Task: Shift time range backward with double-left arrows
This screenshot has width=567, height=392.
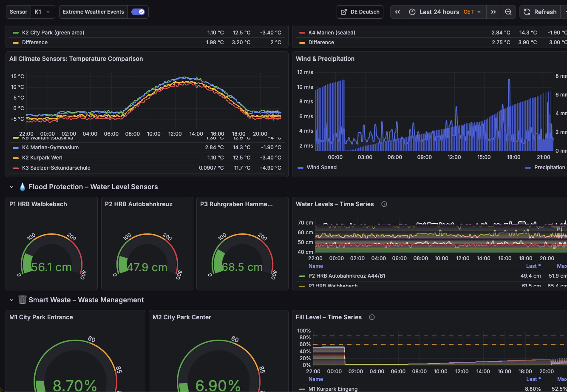Action: (x=397, y=12)
